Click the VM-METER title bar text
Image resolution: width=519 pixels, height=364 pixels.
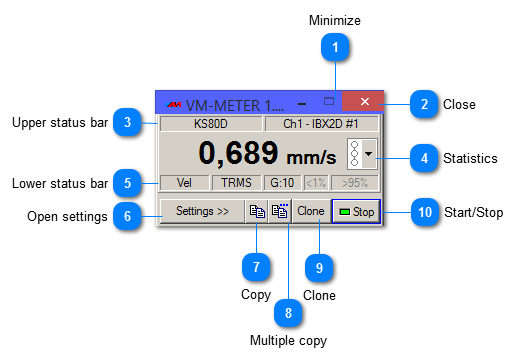click(x=235, y=106)
